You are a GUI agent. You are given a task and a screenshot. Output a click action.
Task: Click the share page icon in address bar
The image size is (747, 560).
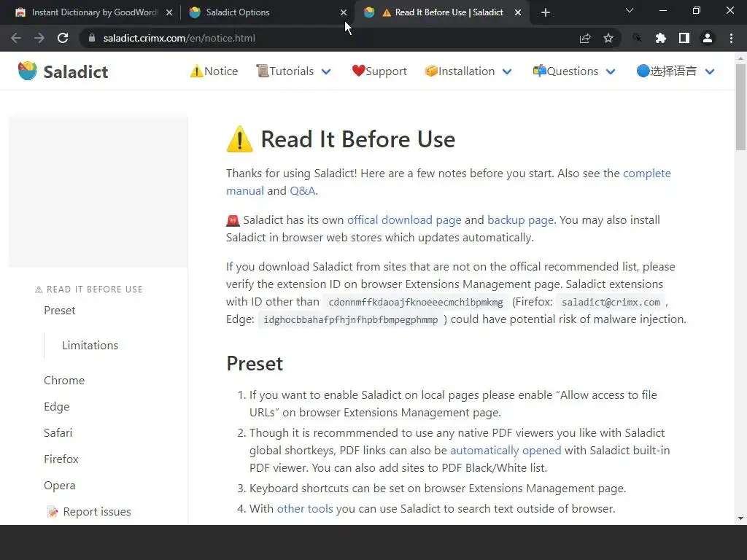(585, 38)
